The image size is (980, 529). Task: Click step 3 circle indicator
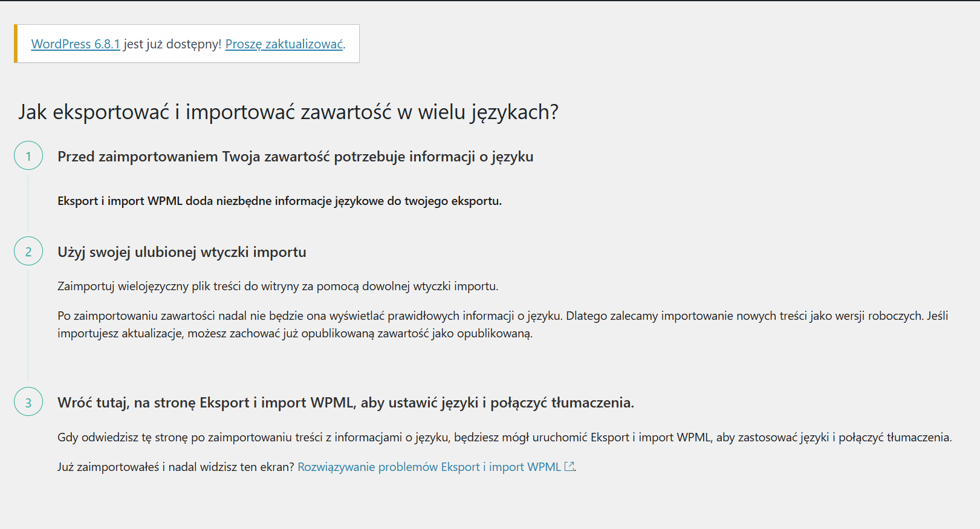(x=28, y=402)
